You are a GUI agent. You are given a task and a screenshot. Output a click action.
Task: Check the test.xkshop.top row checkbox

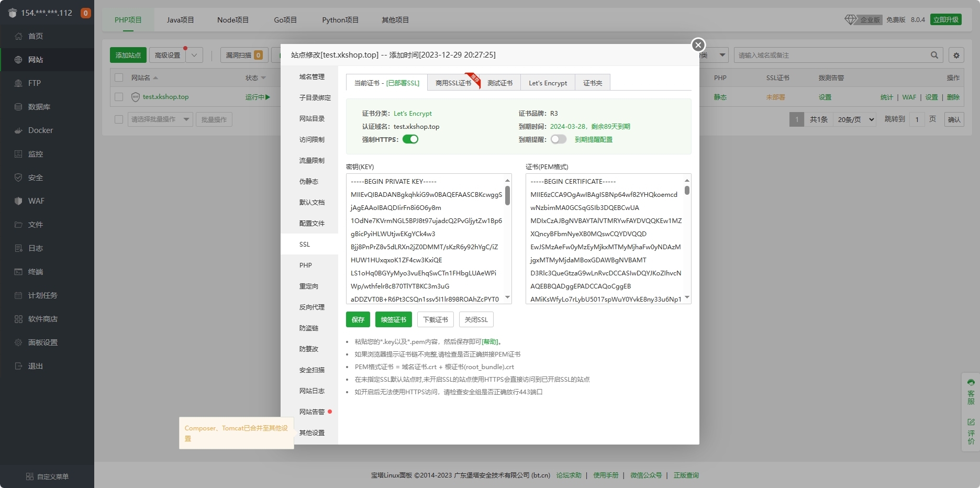click(x=119, y=97)
